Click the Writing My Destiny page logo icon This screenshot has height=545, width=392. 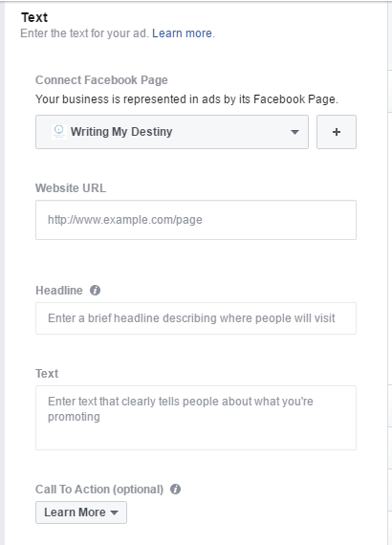click(x=59, y=132)
